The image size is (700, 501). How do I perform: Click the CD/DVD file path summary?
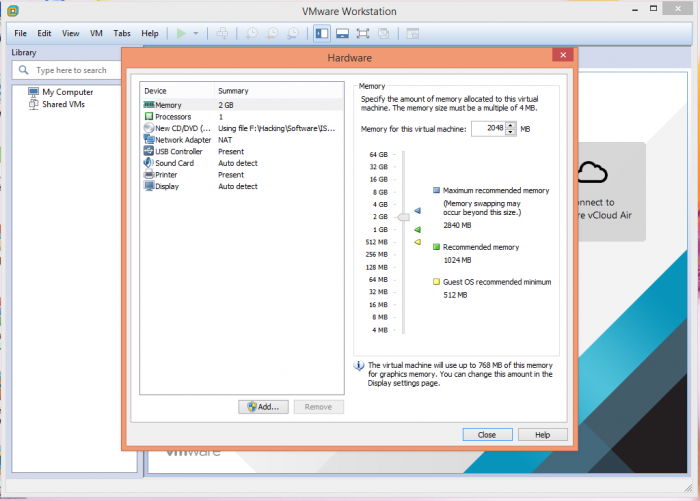tap(276, 128)
